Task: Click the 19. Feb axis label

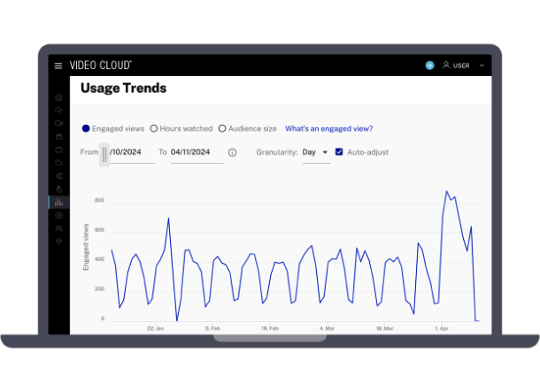Action: pos(270,328)
